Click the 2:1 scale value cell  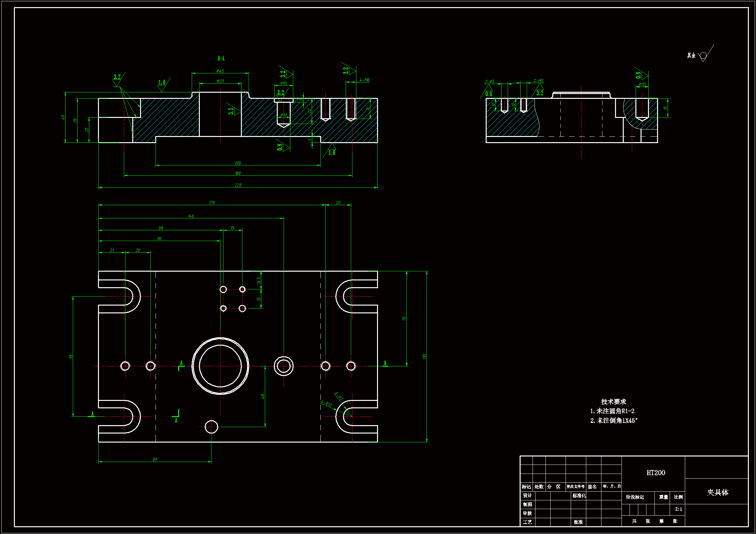pyautogui.click(x=678, y=509)
